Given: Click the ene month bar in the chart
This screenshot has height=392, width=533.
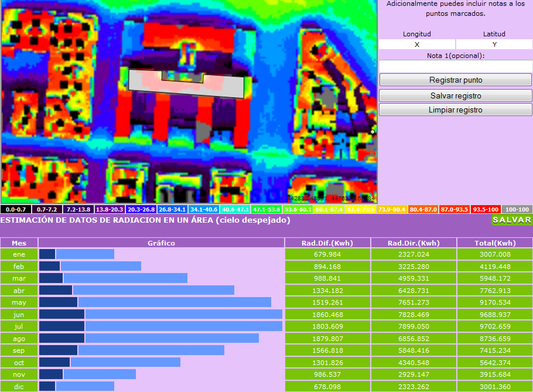Looking at the screenshot, I should pyautogui.click(x=76, y=254).
